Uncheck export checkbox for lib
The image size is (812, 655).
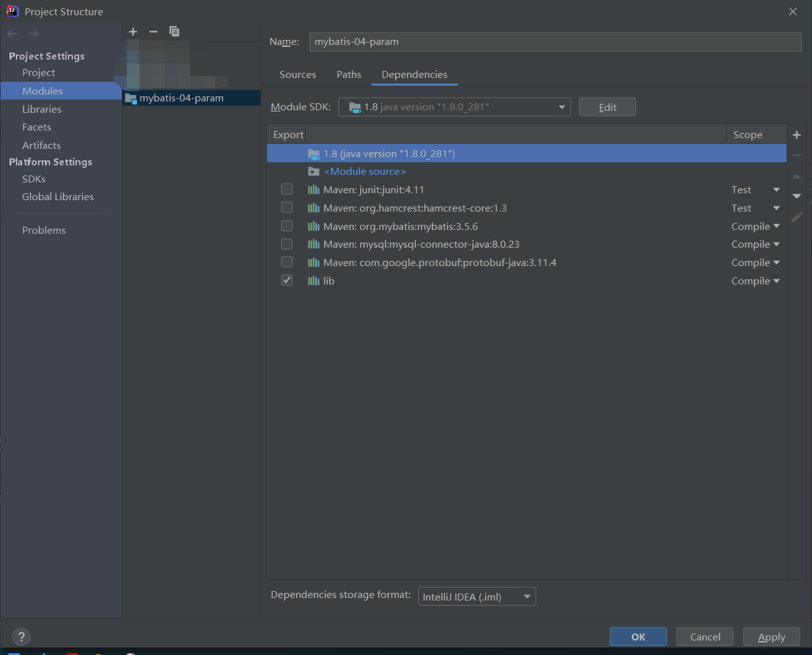pyautogui.click(x=287, y=281)
